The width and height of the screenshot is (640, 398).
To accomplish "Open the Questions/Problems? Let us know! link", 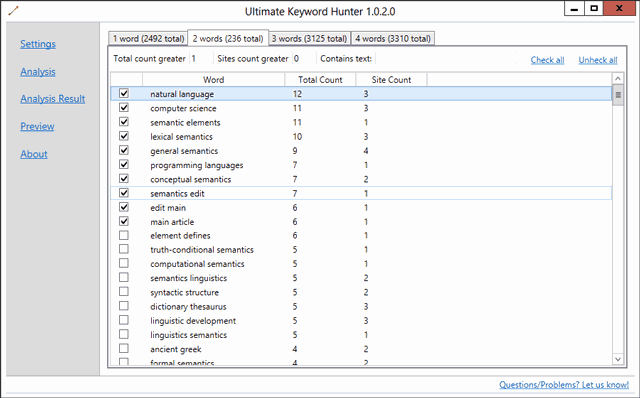I will pyautogui.click(x=564, y=385).
